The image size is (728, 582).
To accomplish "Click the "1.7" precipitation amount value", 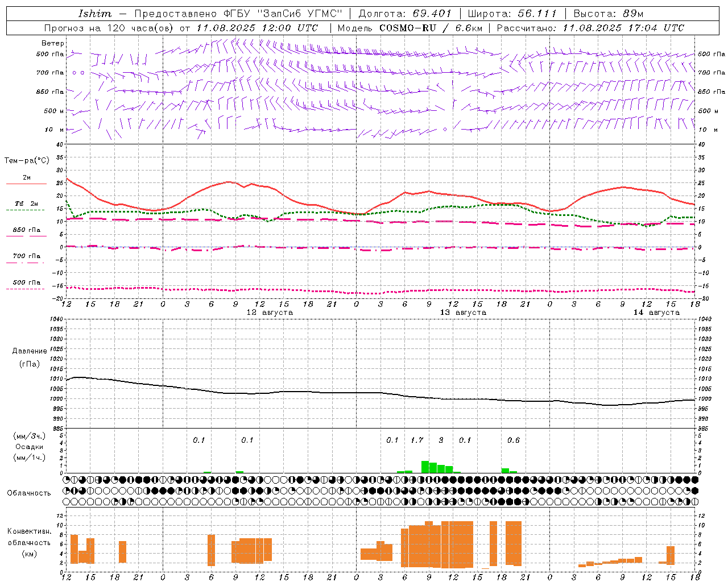I will [417, 440].
